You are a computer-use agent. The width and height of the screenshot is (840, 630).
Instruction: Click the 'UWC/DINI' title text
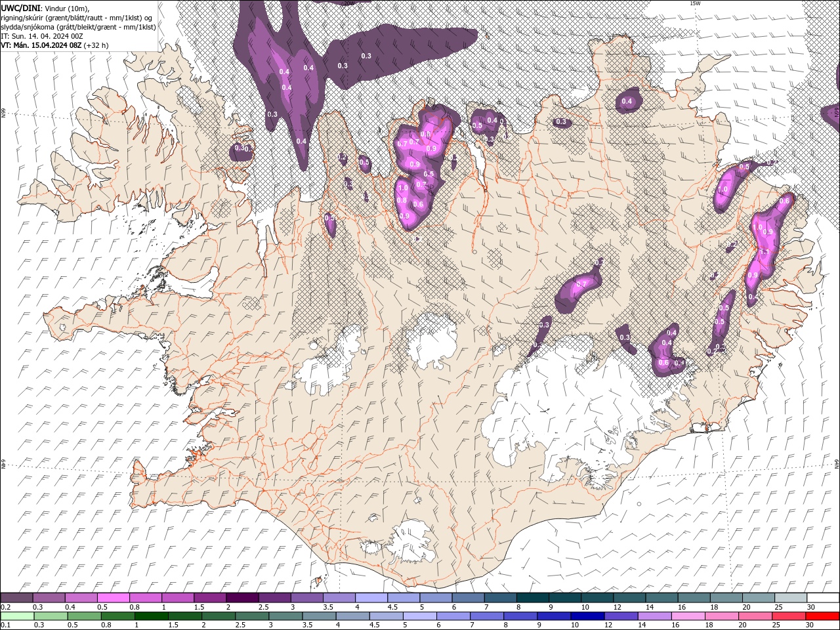tap(20, 7)
